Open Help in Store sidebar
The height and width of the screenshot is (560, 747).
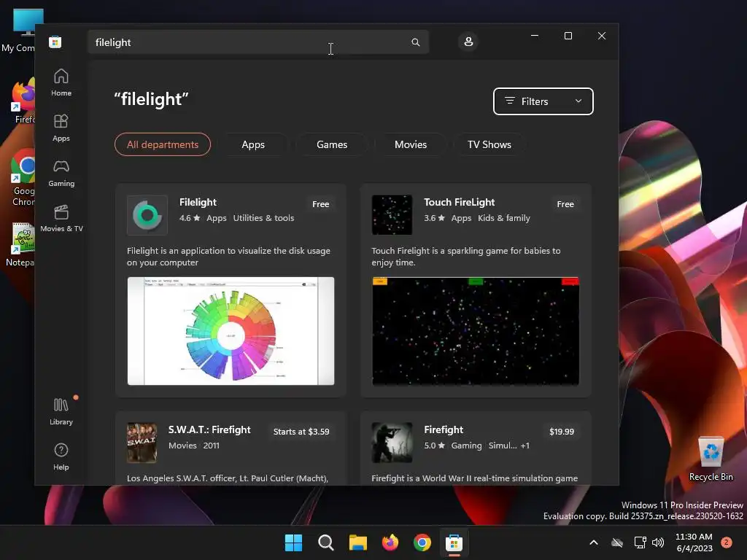coord(61,456)
